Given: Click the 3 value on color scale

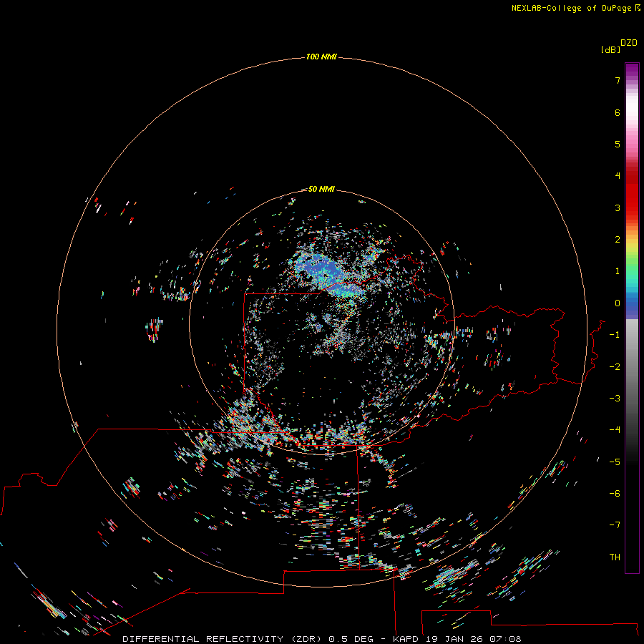Looking at the screenshot, I should pos(618,208).
